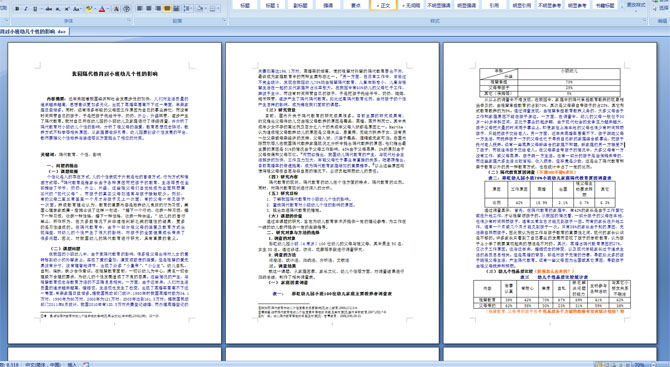
Task: Apply the 正文 style
Action: (383, 5)
